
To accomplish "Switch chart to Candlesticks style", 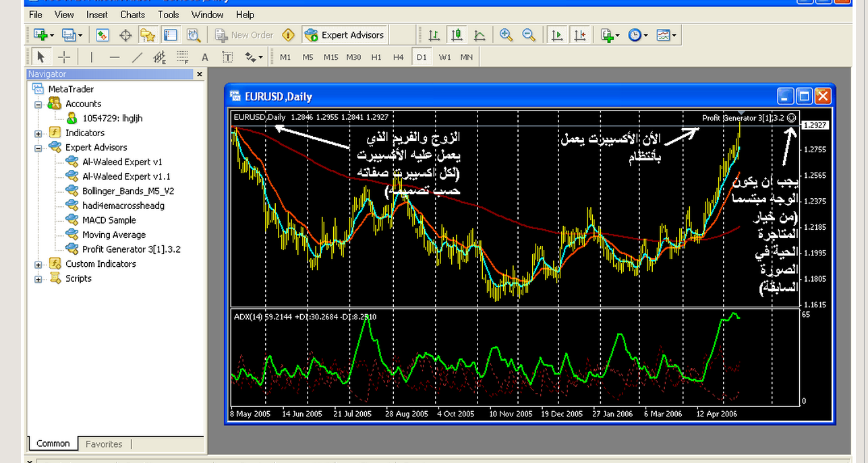I will point(457,35).
